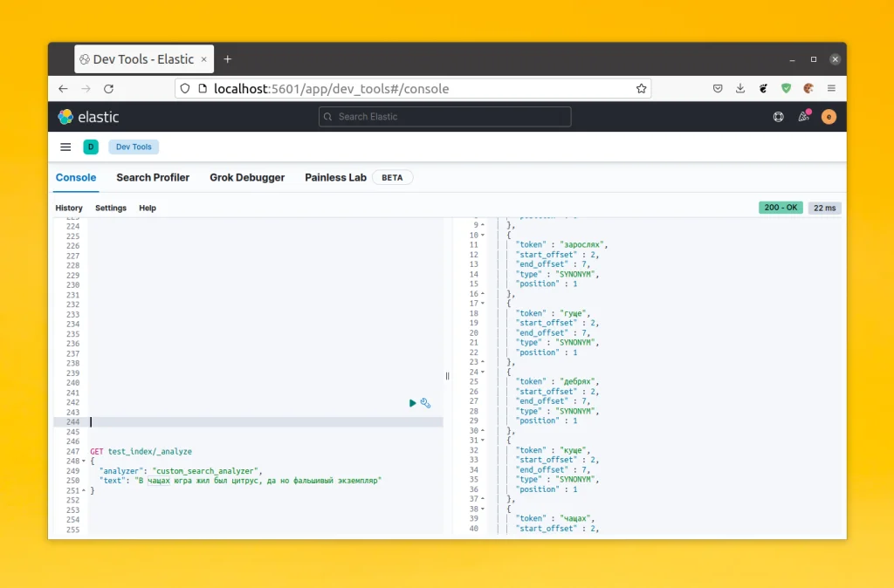Open the request options wrench icon
Viewport: 894px width, 588px height.
pyautogui.click(x=426, y=403)
